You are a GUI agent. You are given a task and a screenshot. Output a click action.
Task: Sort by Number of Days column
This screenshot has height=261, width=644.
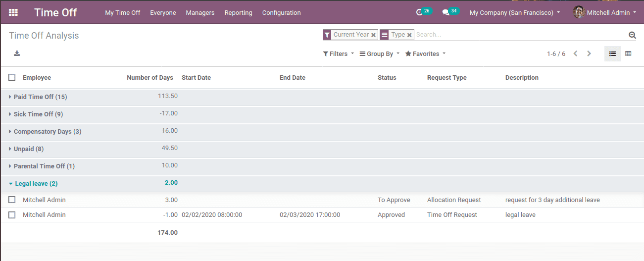click(x=150, y=78)
